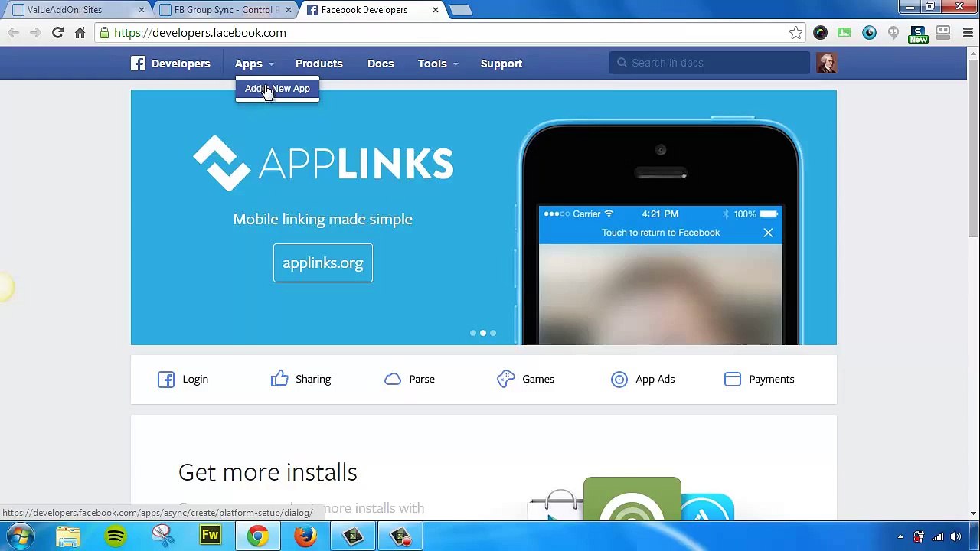
Task: Open Firefox from the taskbar
Action: pyautogui.click(x=305, y=536)
